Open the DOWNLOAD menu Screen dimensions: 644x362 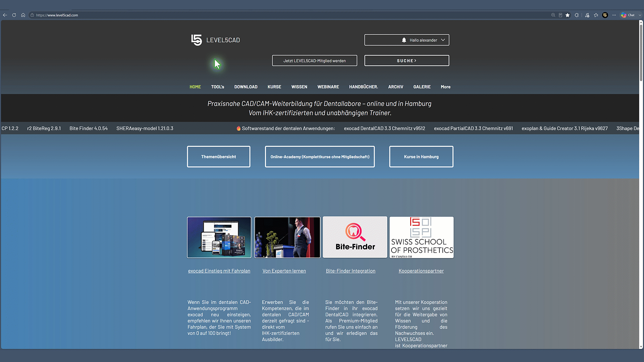[x=246, y=87]
